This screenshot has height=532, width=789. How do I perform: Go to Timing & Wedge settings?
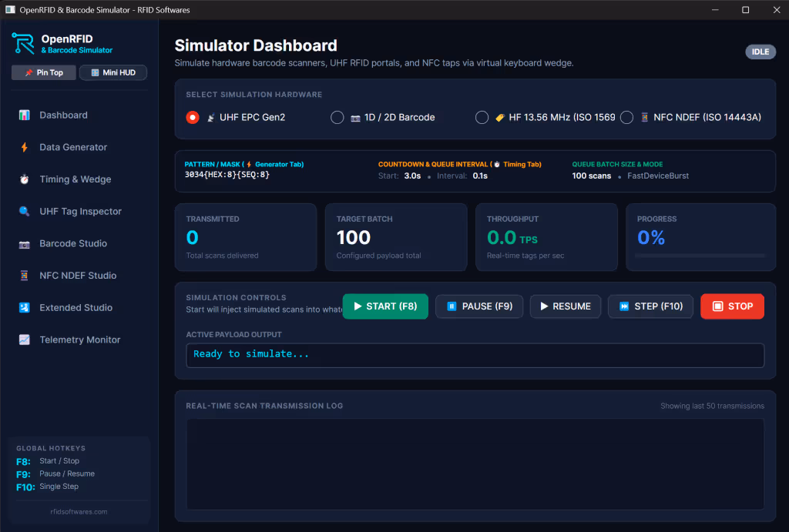click(79, 179)
